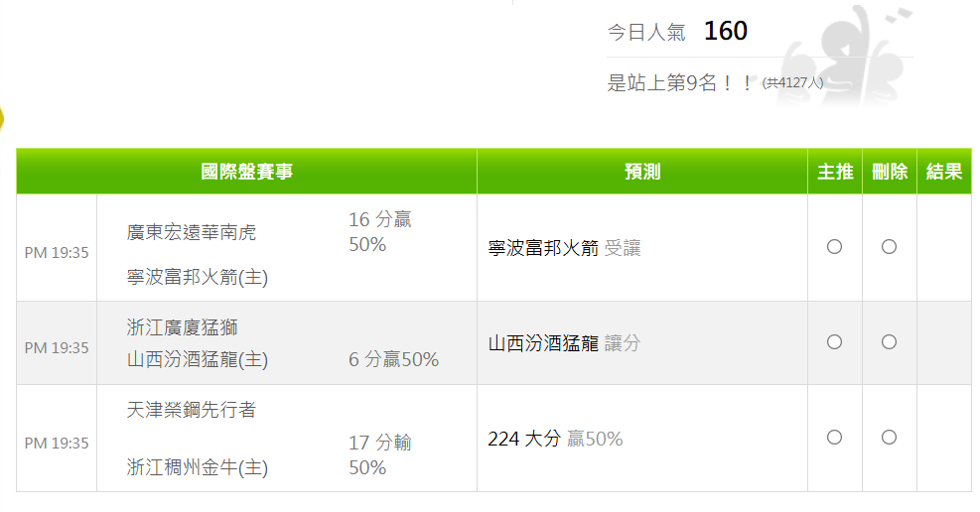This screenshot has width=980, height=512.
Task: Select 主推 radio for 山西汾酒猛龍 prediction
Action: click(x=834, y=342)
